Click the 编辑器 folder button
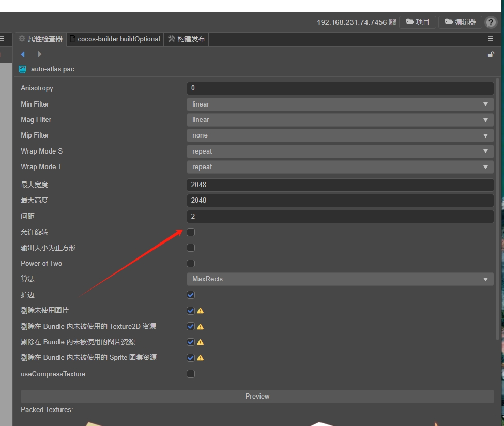This screenshot has width=504, height=426. 460,22
